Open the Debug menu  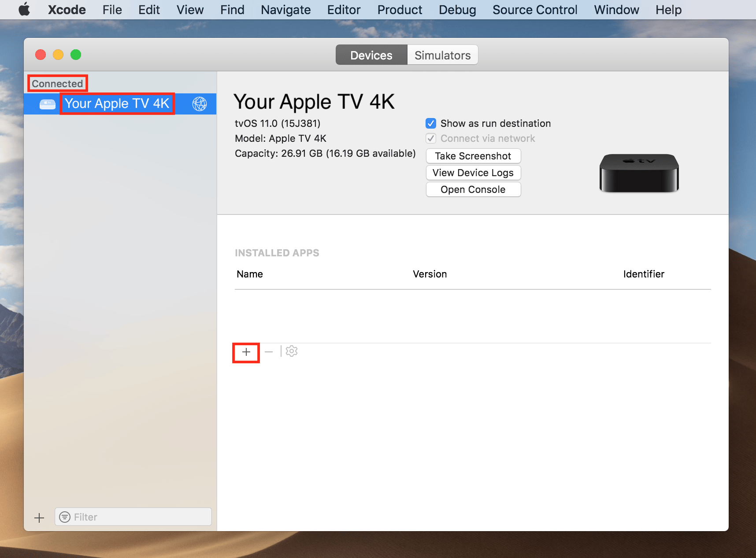pos(457,10)
